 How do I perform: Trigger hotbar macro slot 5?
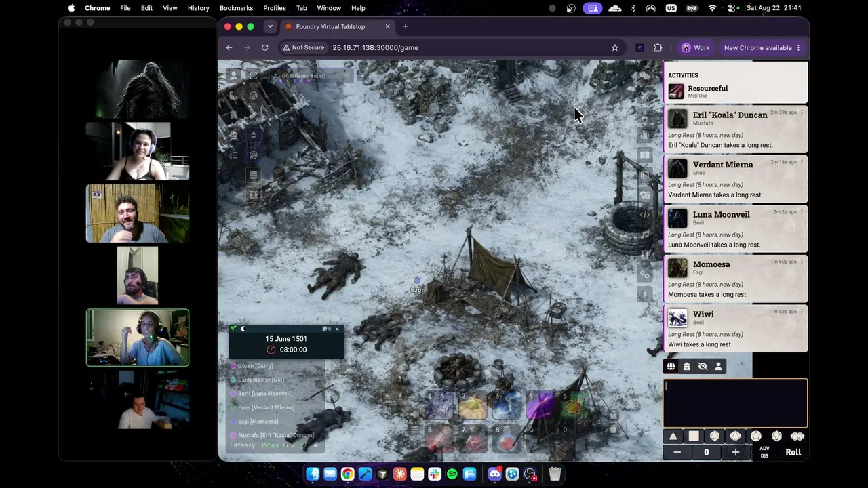tap(575, 405)
